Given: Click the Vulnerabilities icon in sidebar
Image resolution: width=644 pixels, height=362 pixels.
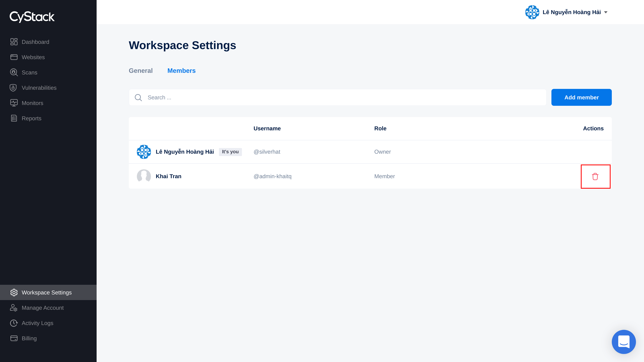Looking at the screenshot, I should point(13,87).
